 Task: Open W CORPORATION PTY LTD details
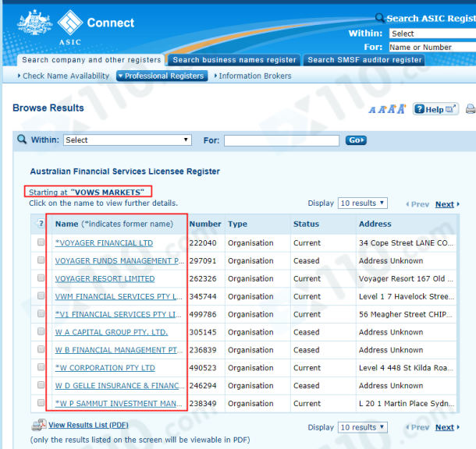[x=105, y=368]
